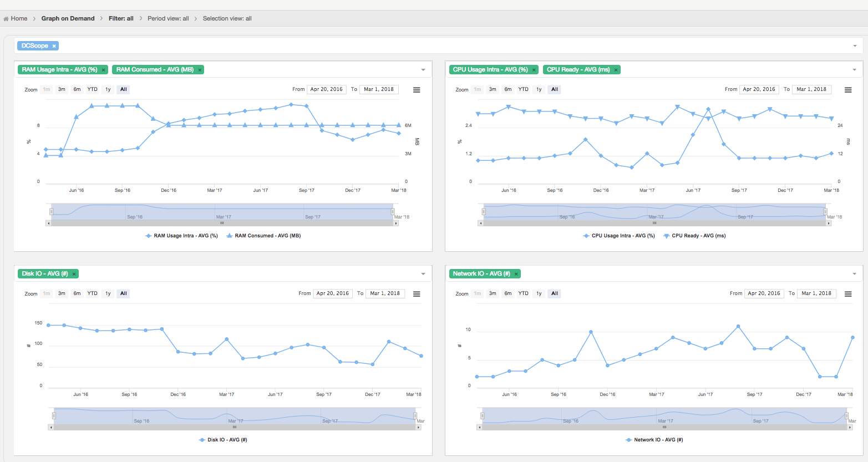Remove Disk IO - AVG (#) tag
The width and height of the screenshot is (868, 462).
(74, 274)
